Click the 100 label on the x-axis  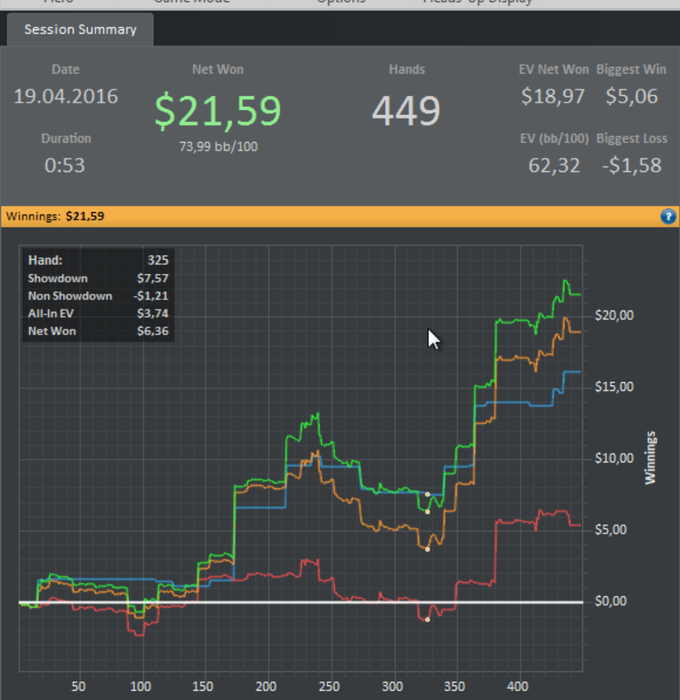(140, 686)
